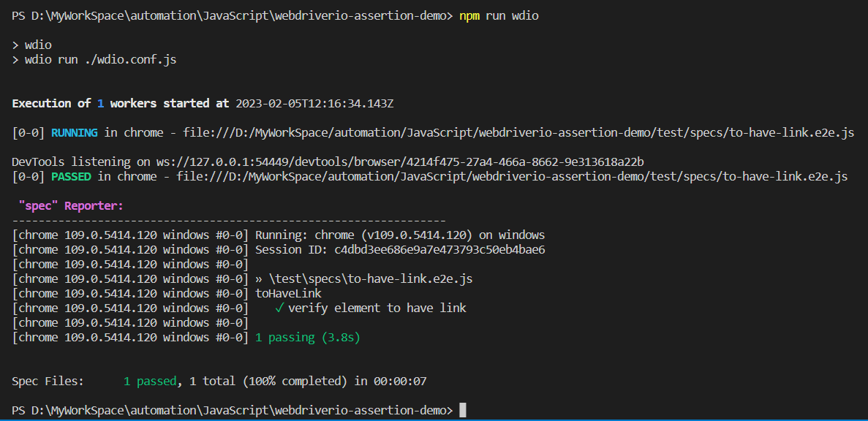This screenshot has height=421, width=868.
Task: Click '1 total (100% completed) in 00:00:07' text
Action: tap(308, 382)
